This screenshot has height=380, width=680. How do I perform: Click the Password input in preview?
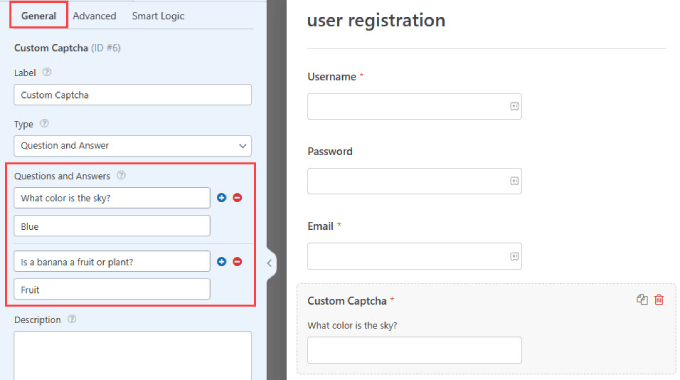pyautogui.click(x=414, y=181)
